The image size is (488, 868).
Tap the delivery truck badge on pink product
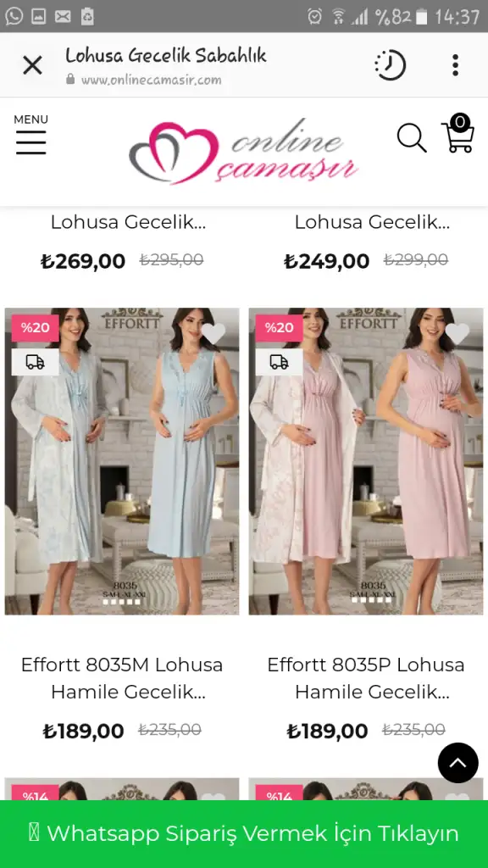pos(279,362)
